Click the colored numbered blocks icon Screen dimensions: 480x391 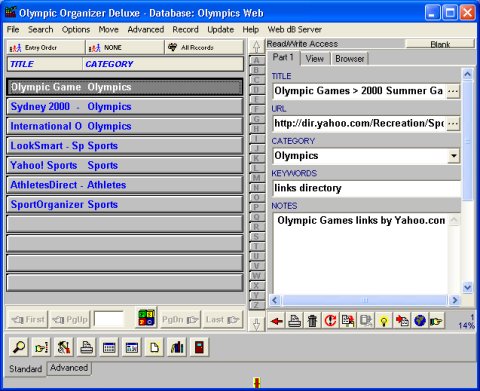[x=146, y=318]
